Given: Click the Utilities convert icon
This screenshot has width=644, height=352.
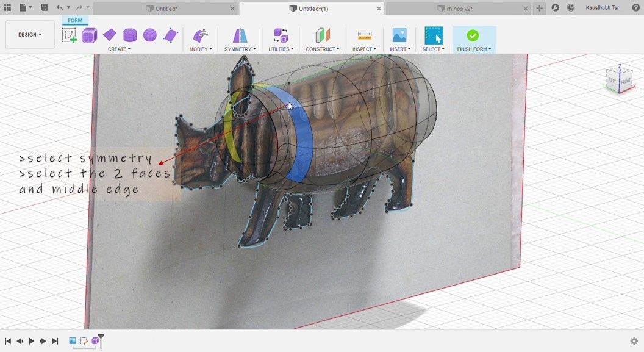Looking at the screenshot, I should [281, 35].
